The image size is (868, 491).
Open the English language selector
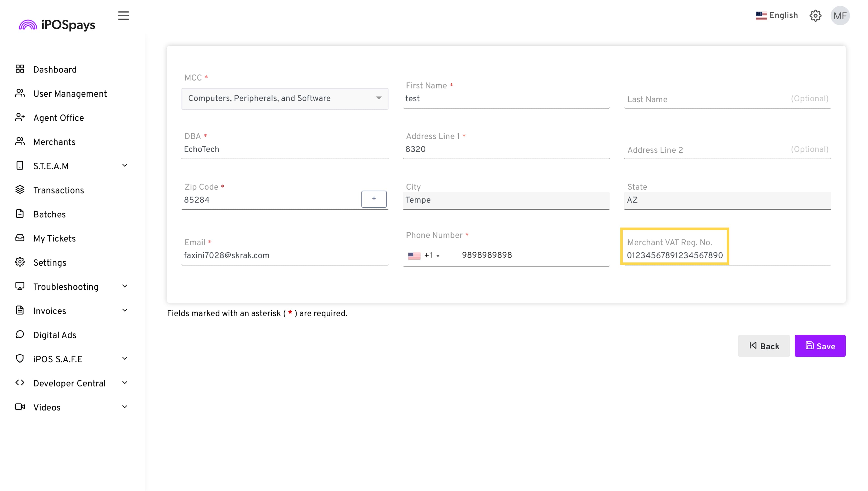(x=777, y=16)
